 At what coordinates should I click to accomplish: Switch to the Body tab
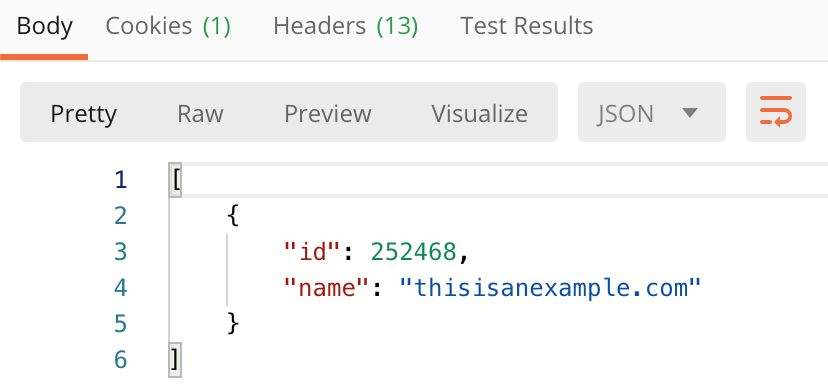click(44, 26)
